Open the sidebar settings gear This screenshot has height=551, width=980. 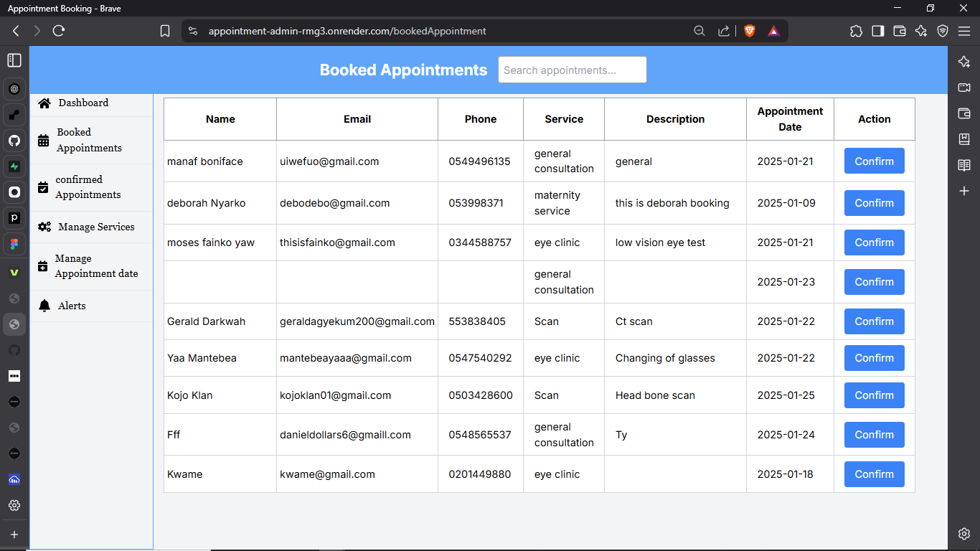[963, 534]
